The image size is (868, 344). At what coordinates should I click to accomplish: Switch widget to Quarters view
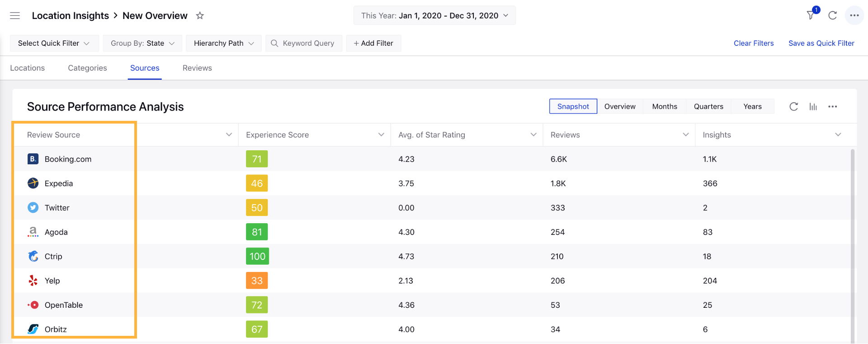(708, 106)
